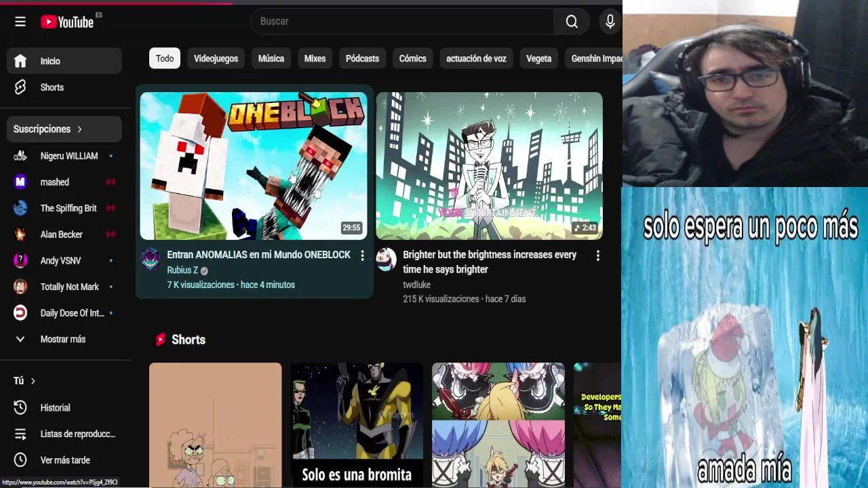Select the Pódcasts filter chip
The height and width of the screenshot is (488, 868).
coord(362,58)
